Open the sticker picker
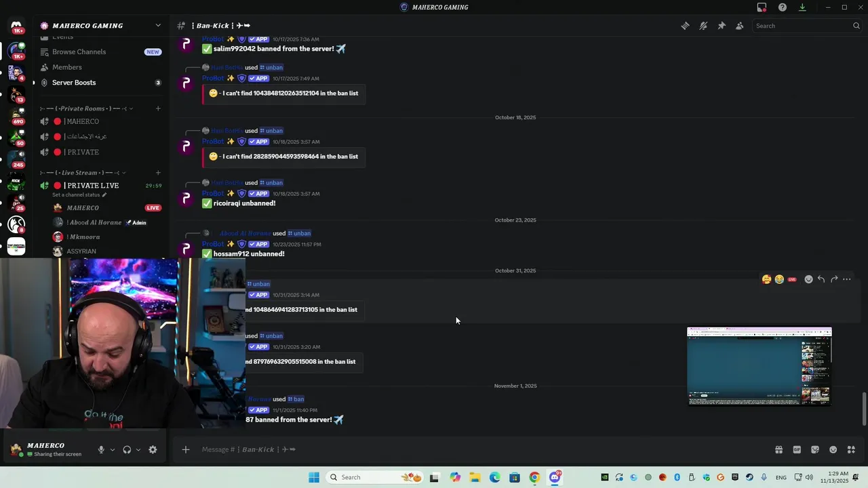 click(x=815, y=450)
